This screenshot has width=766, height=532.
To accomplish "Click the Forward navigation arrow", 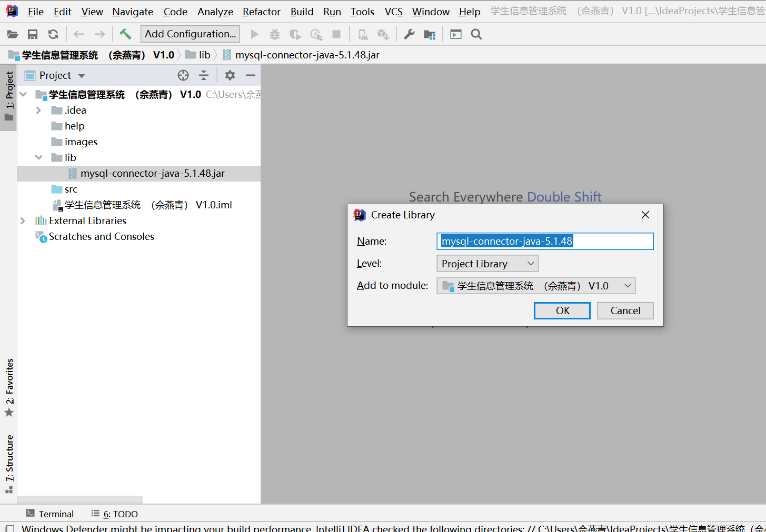I will pos(100,34).
